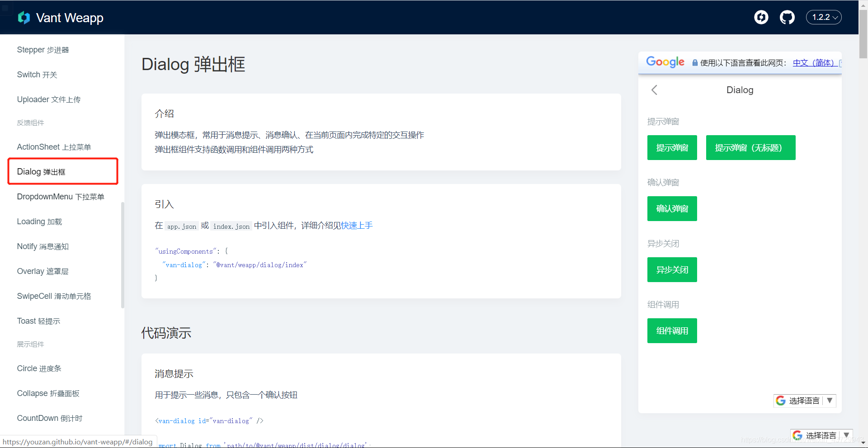Click the 代码演示 section heading
This screenshot has height=448, width=868.
166,333
